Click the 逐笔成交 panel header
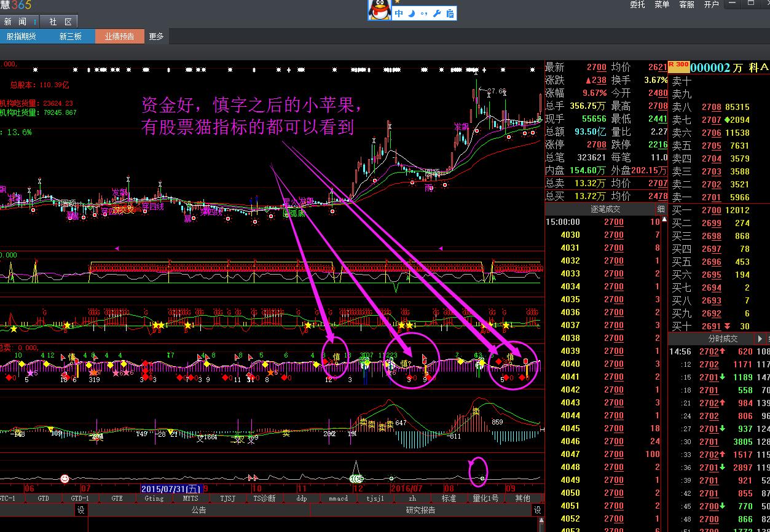770x532 pixels. coord(605,209)
